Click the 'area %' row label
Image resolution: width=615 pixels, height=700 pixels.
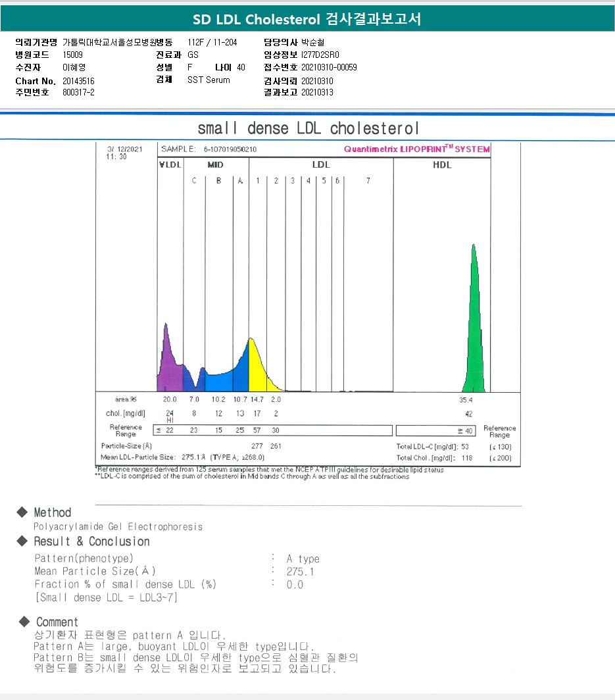point(126,399)
